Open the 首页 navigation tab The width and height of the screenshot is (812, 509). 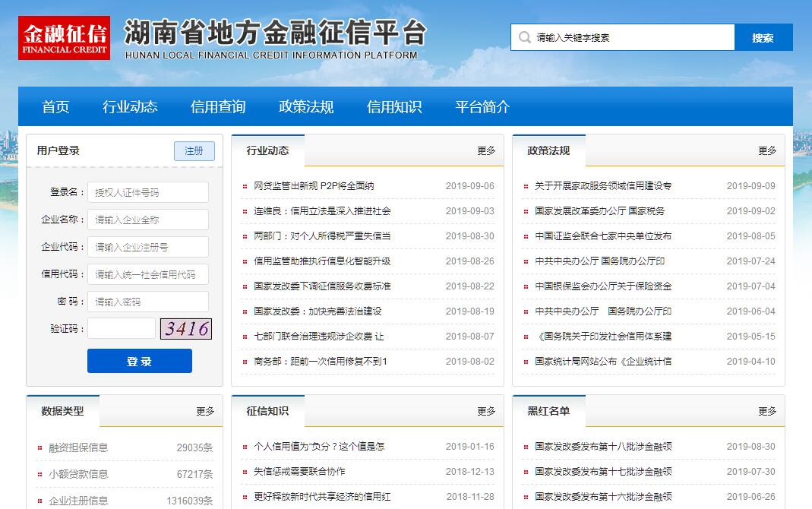[55, 107]
